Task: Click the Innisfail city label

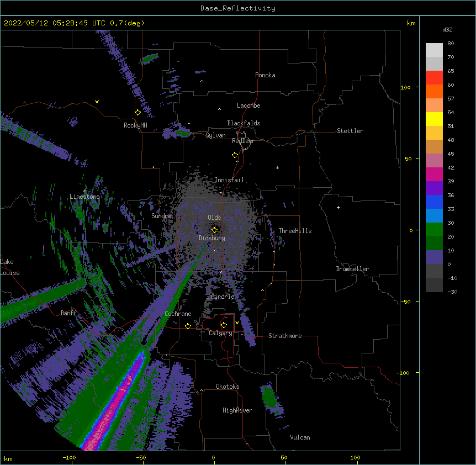Action: point(229,180)
